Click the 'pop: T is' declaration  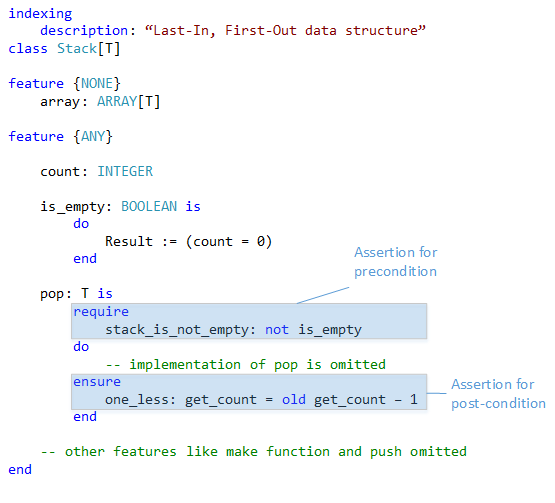click(x=76, y=293)
